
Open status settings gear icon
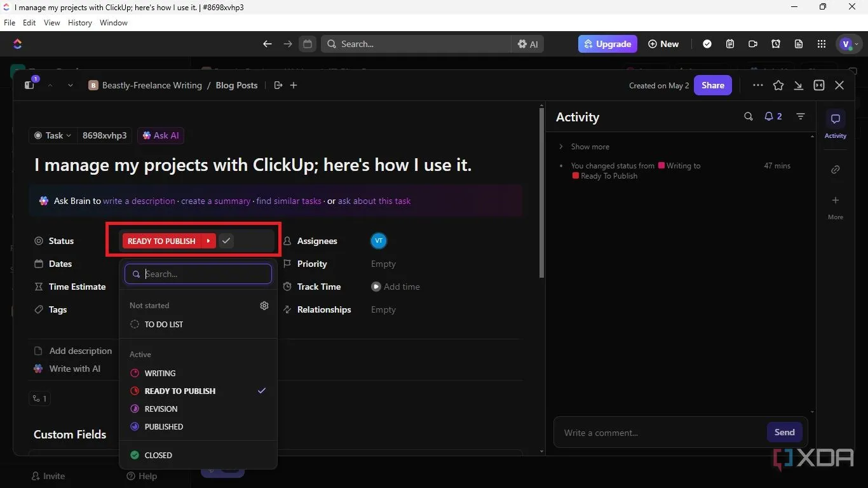pyautogui.click(x=264, y=306)
